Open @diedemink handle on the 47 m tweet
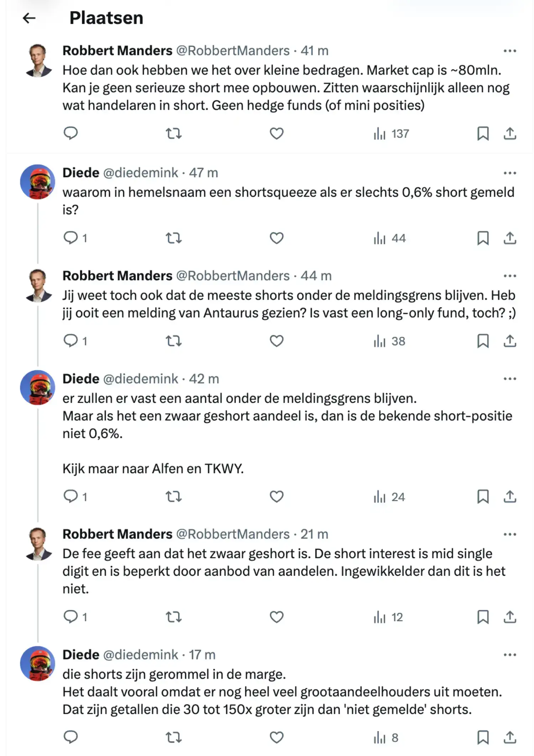The image size is (534, 756). (140, 173)
